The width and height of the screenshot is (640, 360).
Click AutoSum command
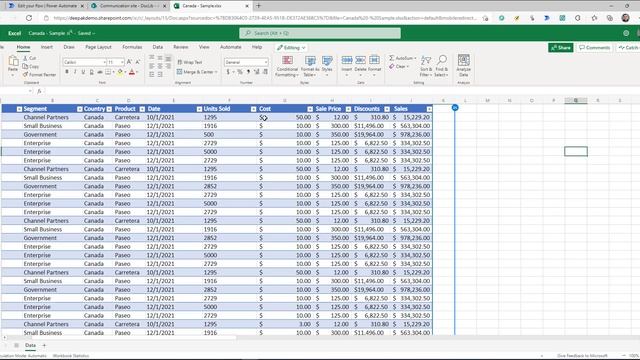pyautogui.click(x=402, y=58)
